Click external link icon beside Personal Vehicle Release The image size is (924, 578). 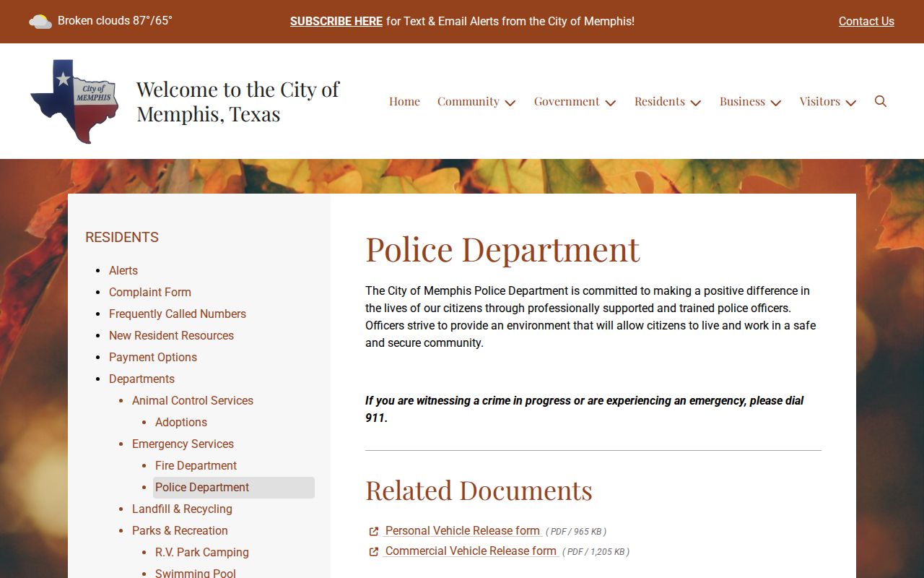[x=374, y=531]
